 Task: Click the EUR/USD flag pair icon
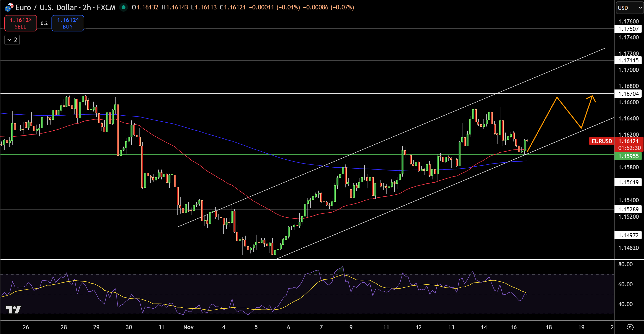coord(9,7)
